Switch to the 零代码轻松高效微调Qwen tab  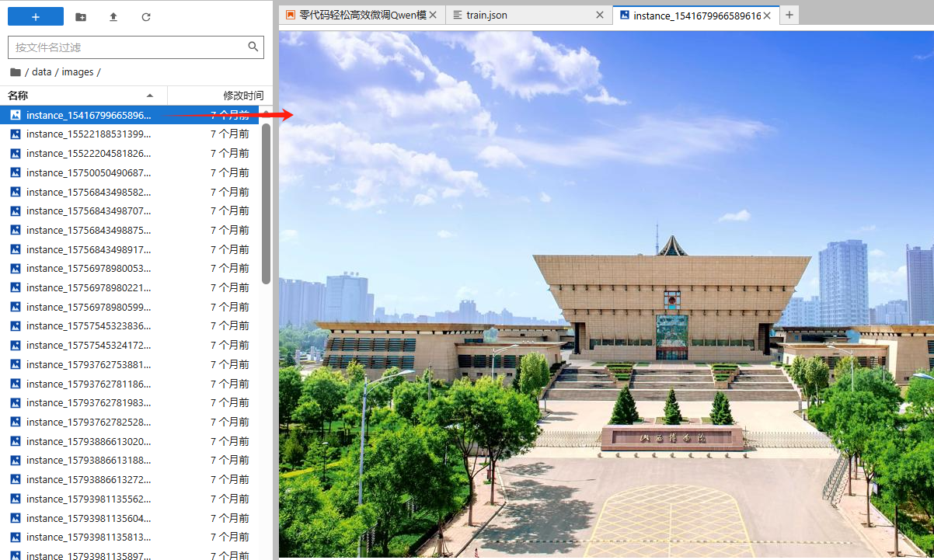coord(363,15)
